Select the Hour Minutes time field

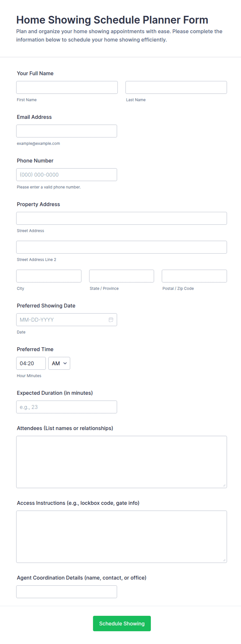(x=31, y=363)
